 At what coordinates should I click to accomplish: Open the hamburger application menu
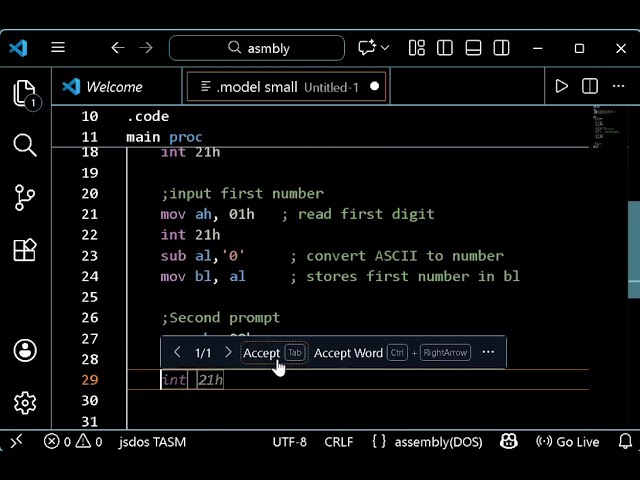click(58, 47)
